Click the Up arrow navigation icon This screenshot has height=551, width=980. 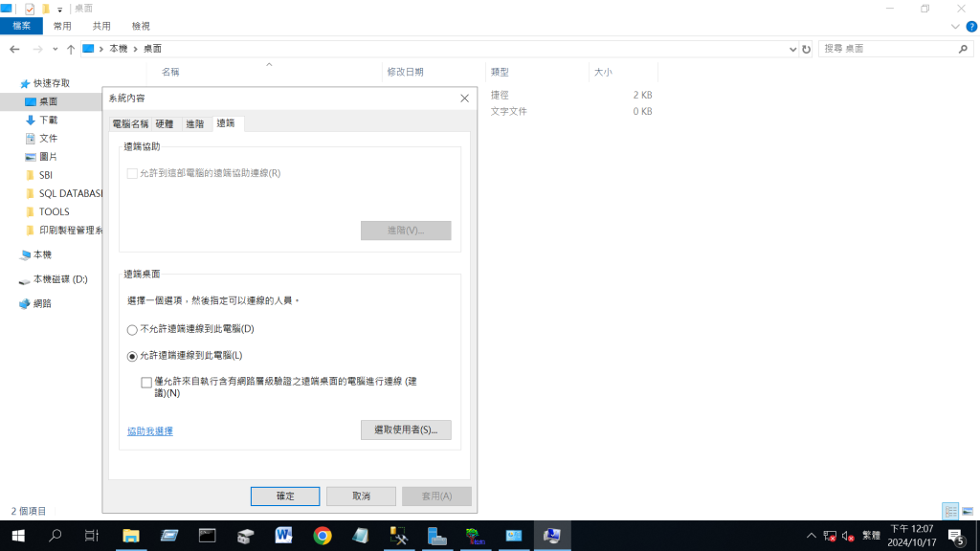coord(71,49)
